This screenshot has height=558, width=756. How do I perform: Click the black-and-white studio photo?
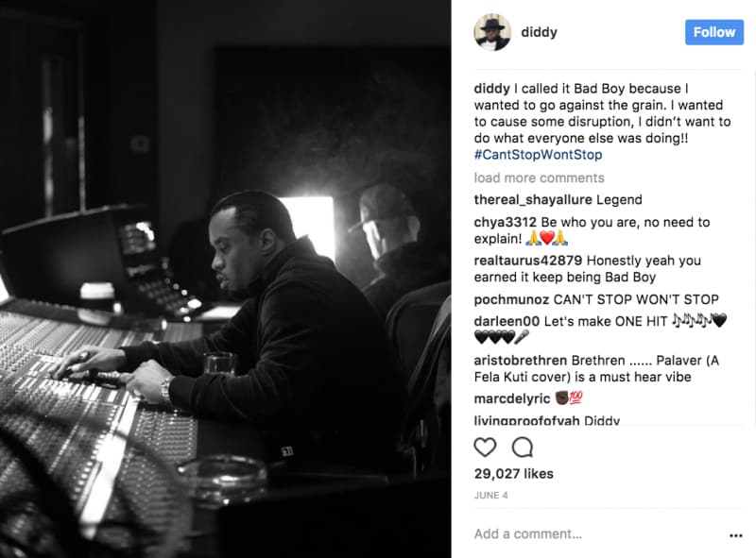coord(225,279)
